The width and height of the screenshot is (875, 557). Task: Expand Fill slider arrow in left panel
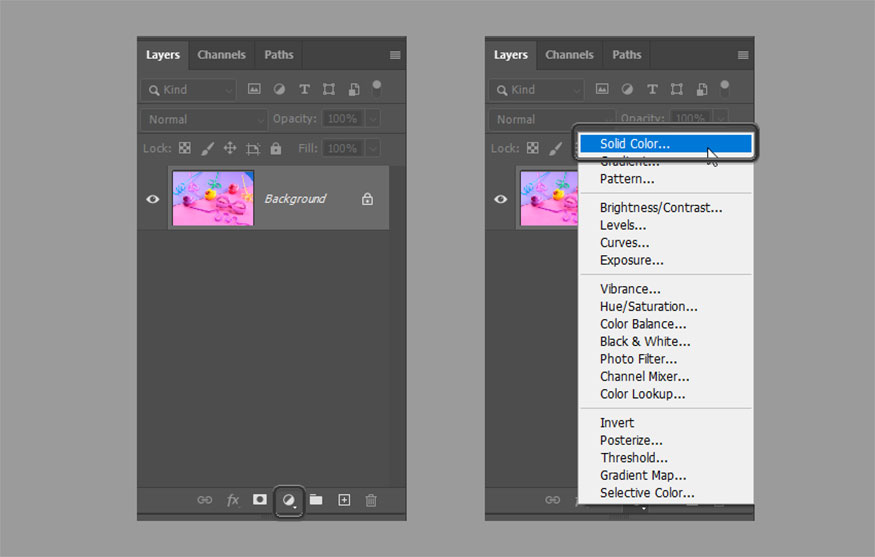pyautogui.click(x=373, y=148)
